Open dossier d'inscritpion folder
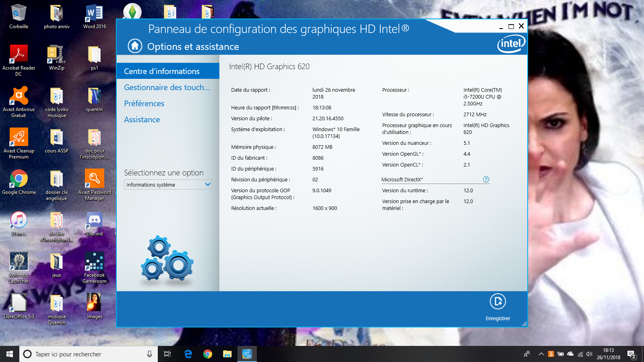Viewport: 644px width, 362px height. pyautogui.click(x=56, y=226)
